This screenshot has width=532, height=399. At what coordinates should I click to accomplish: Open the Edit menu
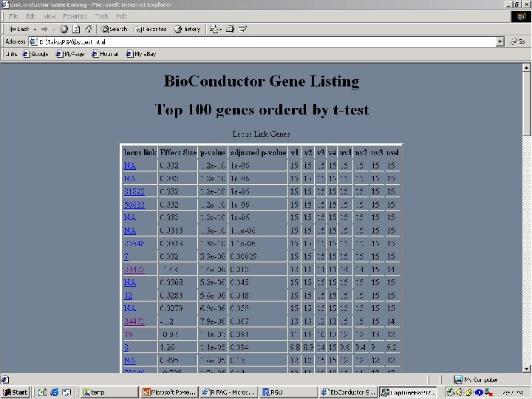coord(30,16)
